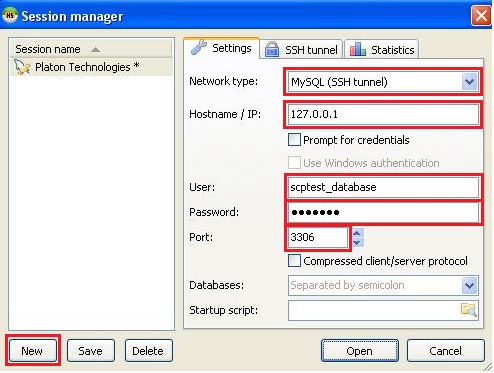Switch to the SSH tunnel tab
Image resolution: width=494 pixels, height=373 pixels.
(x=301, y=50)
